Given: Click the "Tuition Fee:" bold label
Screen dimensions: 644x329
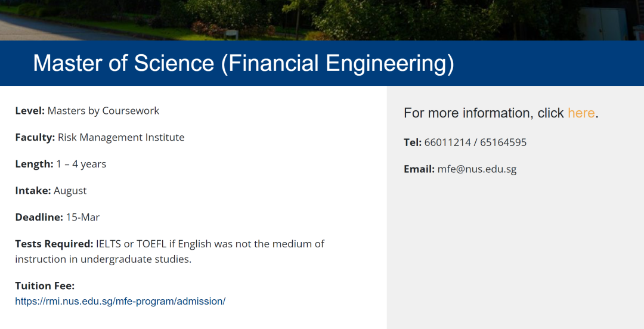Looking at the screenshot, I should coord(45,285).
